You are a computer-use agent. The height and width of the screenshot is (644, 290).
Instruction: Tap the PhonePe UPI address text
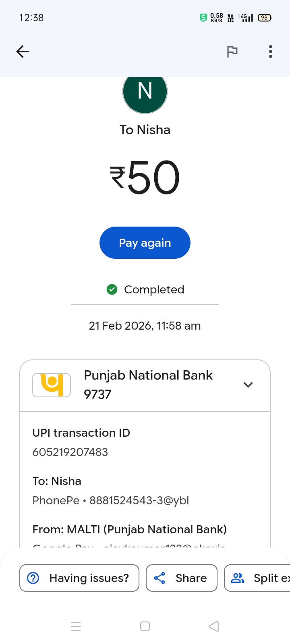(x=111, y=500)
